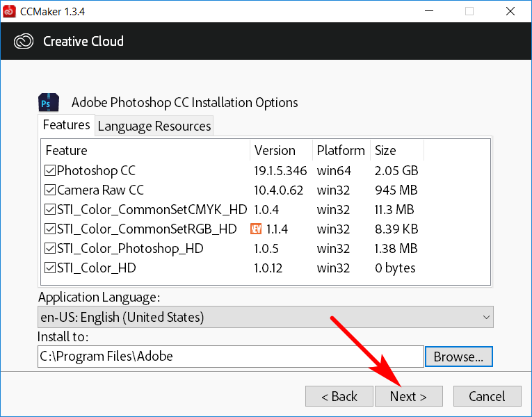Toggle the Camera Raw CC checkbox
The width and height of the screenshot is (532, 417).
click(50, 190)
